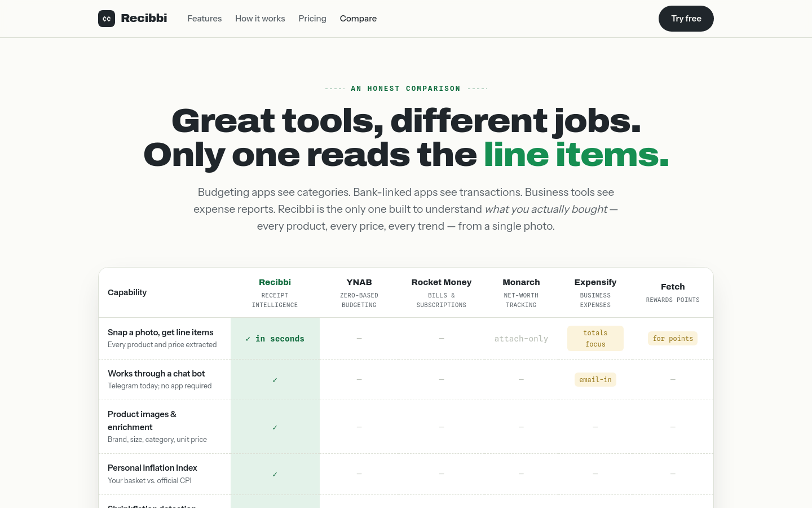The height and width of the screenshot is (508, 812).
Task: Click Recibbi checkmark in Product images row
Action: (275, 427)
